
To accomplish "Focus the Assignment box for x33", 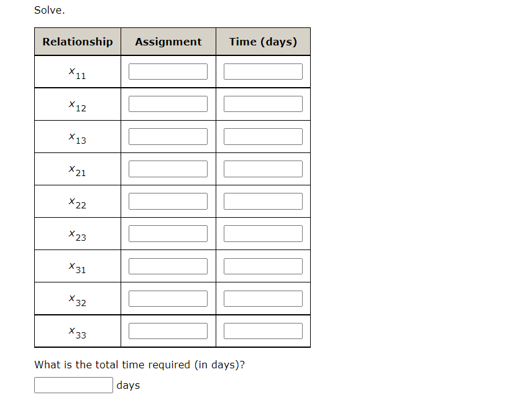I will (168, 331).
